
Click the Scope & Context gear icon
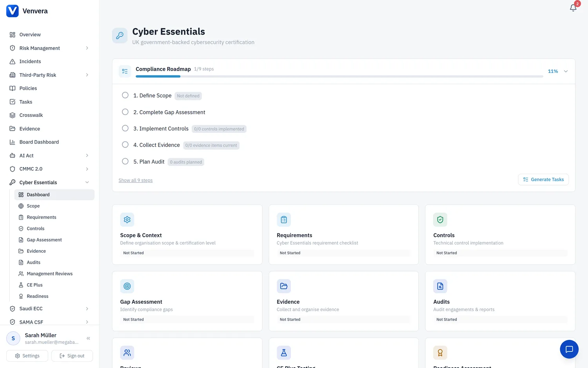coord(127,220)
